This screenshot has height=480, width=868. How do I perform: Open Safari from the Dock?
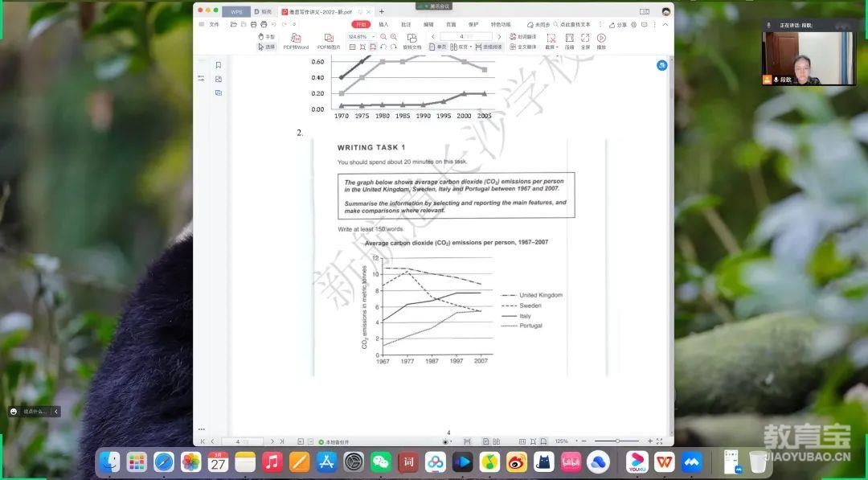pos(164,462)
